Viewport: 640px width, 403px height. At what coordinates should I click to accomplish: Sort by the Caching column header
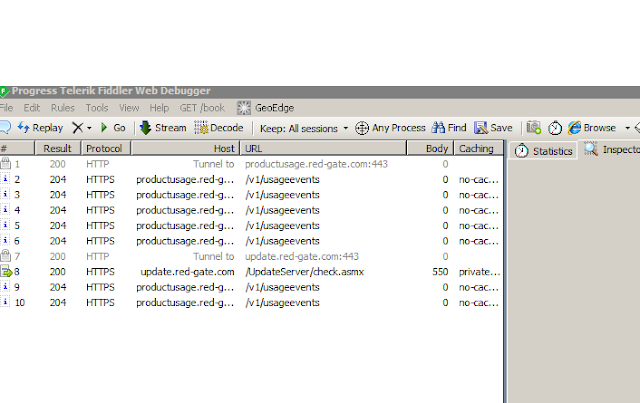click(x=479, y=148)
